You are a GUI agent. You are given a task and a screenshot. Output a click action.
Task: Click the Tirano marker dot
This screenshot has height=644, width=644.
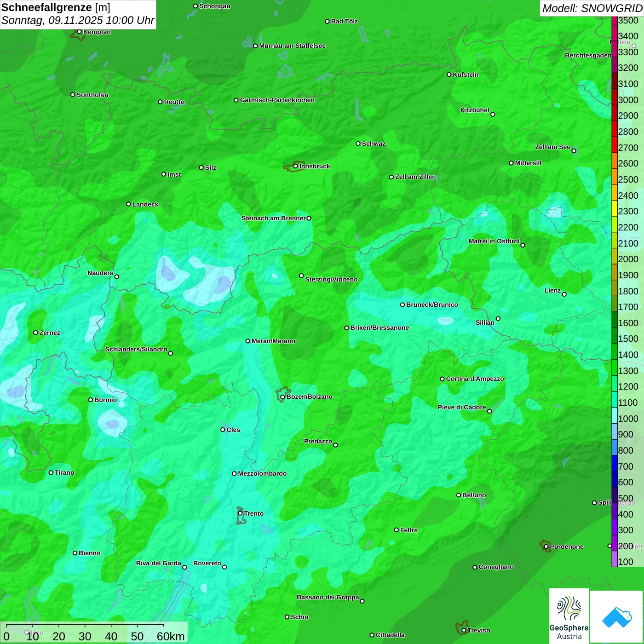[x=51, y=472]
